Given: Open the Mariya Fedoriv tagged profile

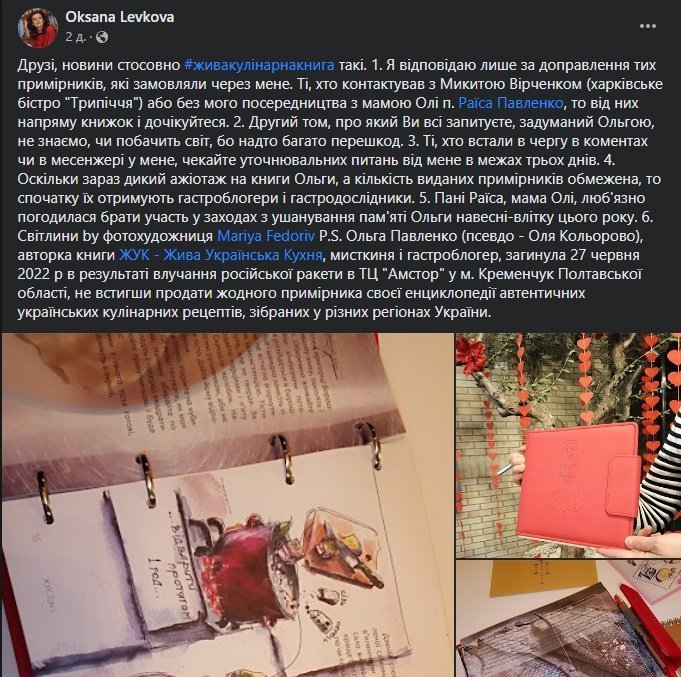Looking at the screenshot, I should 266,236.
